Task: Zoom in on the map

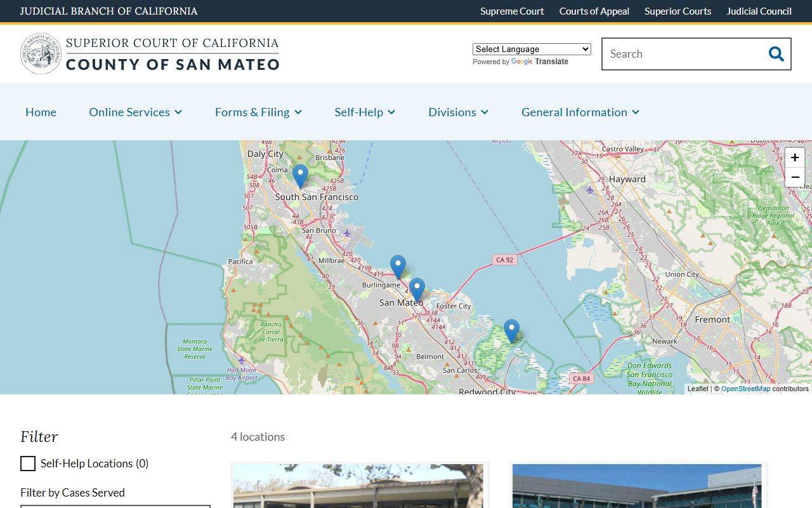Action: coord(795,157)
